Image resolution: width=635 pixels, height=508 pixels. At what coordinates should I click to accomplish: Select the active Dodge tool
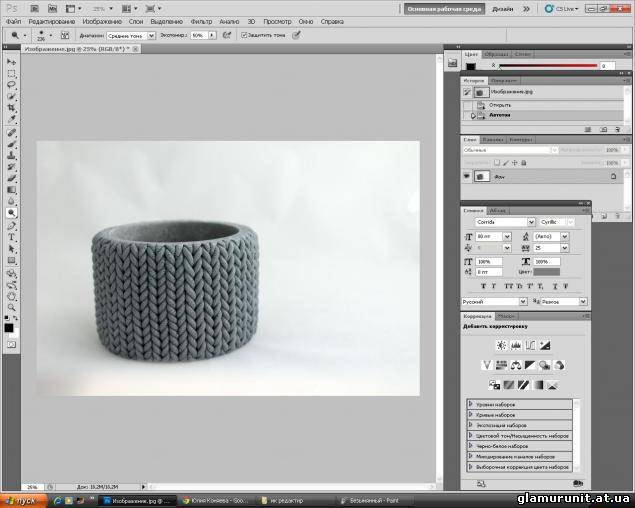pyautogui.click(x=11, y=213)
